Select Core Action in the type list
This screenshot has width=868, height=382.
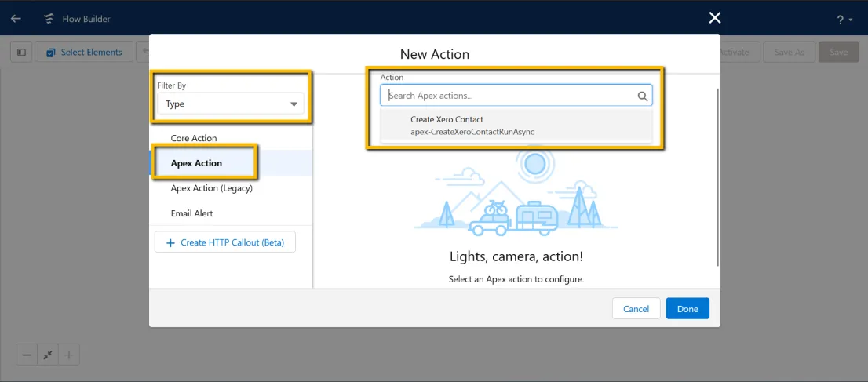[231, 138]
